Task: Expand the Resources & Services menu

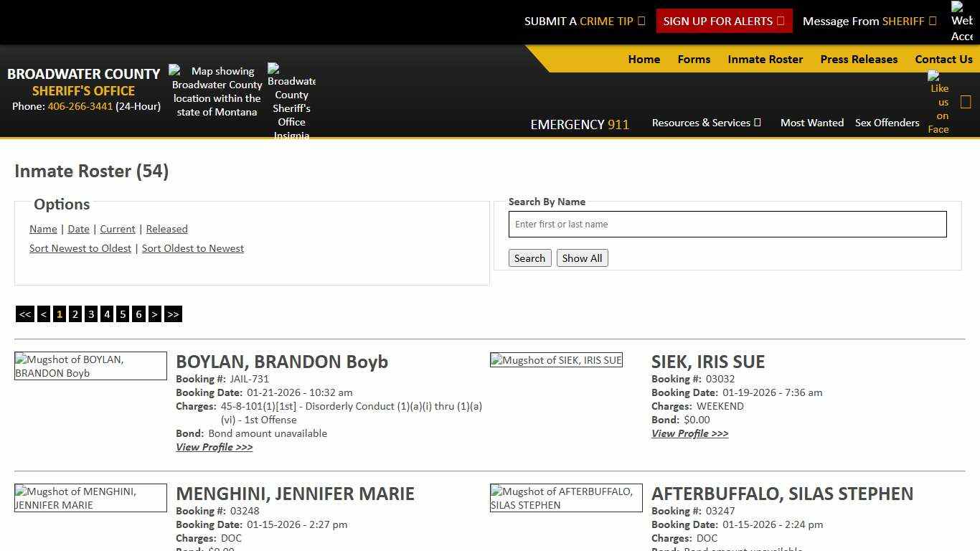Action: tap(706, 123)
